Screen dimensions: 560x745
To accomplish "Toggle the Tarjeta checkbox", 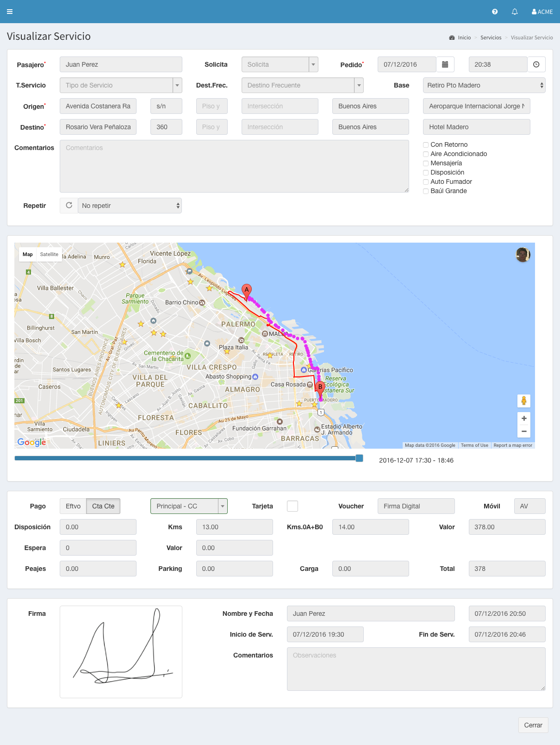I will point(292,506).
